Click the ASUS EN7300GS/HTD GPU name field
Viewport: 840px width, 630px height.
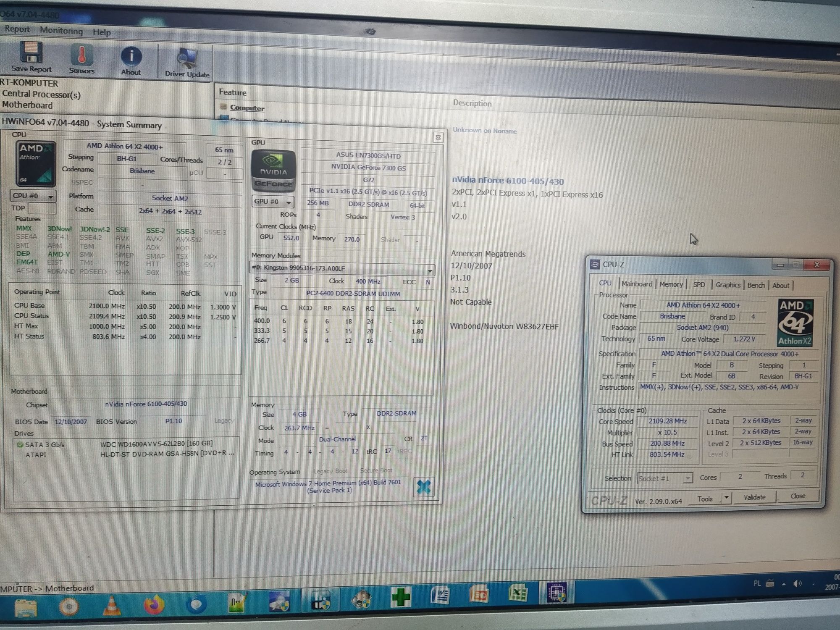point(368,155)
